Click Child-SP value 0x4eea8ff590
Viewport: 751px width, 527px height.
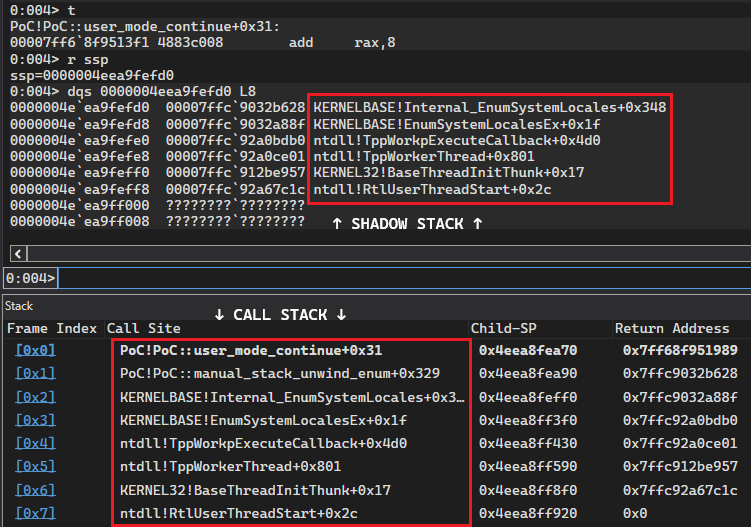pyautogui.click(x=528, y=466)
